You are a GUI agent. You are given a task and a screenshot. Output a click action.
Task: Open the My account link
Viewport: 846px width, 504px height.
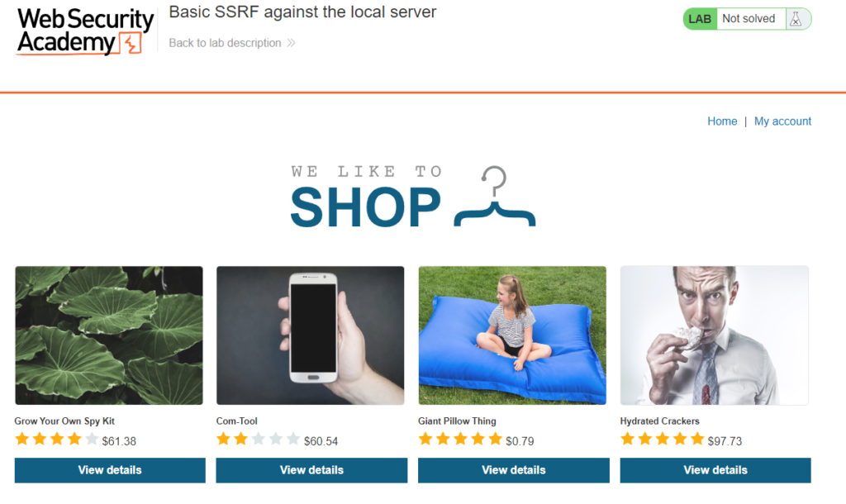tap(782, 121)
